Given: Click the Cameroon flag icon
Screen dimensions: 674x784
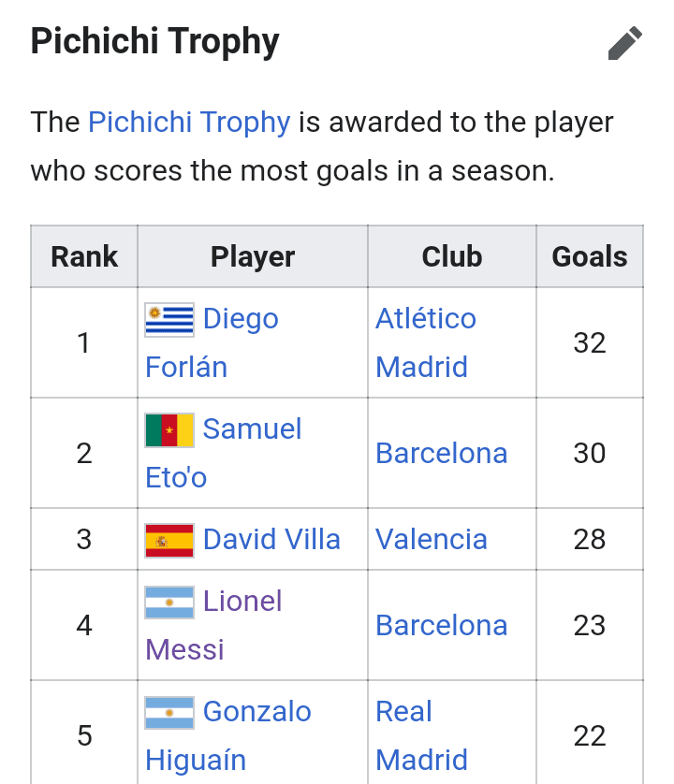Looking at the screenshot, I should (169, 430).
